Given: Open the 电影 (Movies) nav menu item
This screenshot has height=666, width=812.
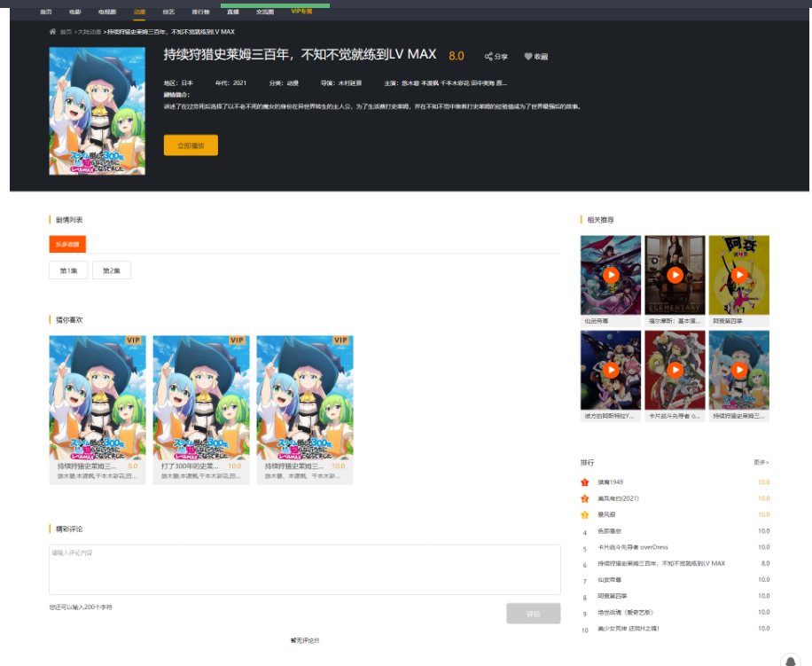Looking at the screenshot, I should pos(75,12).
